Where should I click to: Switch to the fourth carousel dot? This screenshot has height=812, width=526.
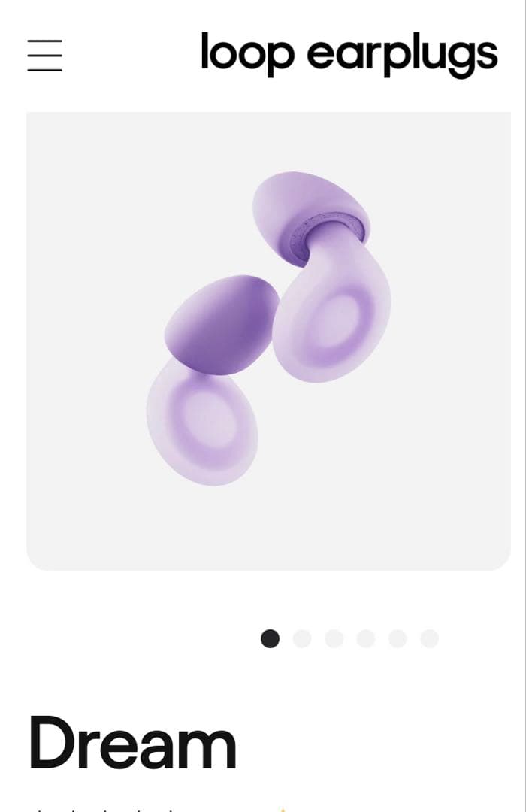click(x=365, y=638)
